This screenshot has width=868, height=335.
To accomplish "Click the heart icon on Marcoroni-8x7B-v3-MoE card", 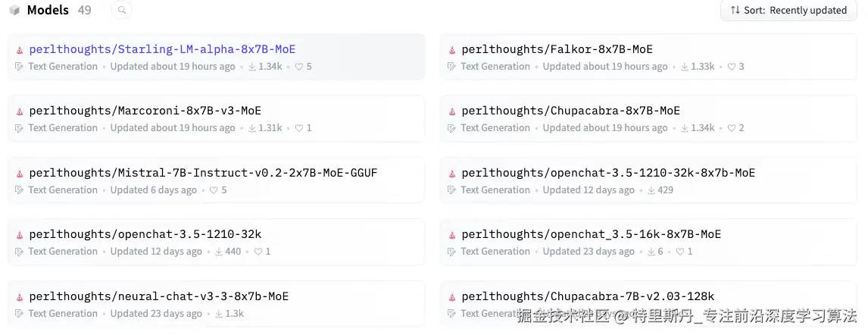I will 299,128.
